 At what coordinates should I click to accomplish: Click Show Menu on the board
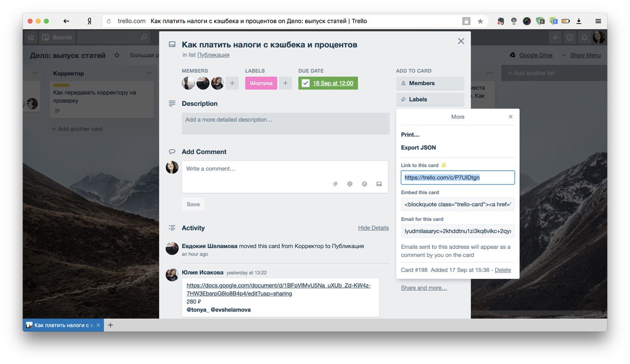click(x=581, y=55)
